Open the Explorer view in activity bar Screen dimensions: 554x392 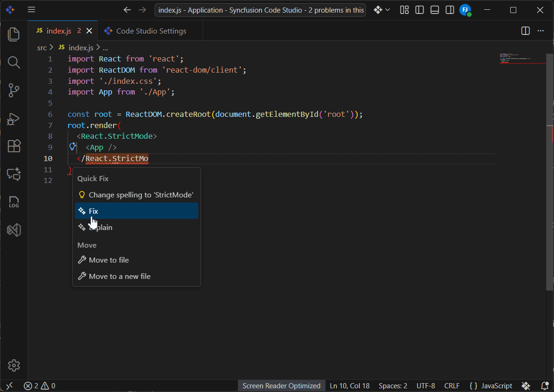point(14,34)
